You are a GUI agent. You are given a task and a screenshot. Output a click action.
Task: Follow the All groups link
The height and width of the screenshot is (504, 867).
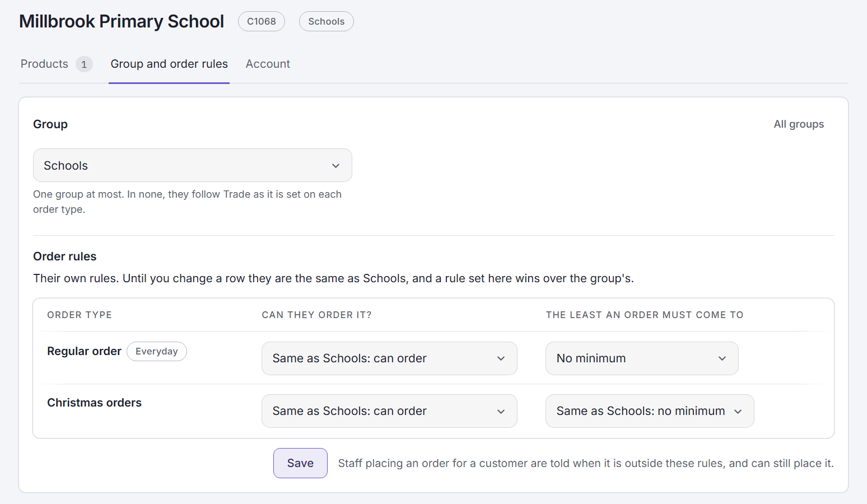(799, 124)
